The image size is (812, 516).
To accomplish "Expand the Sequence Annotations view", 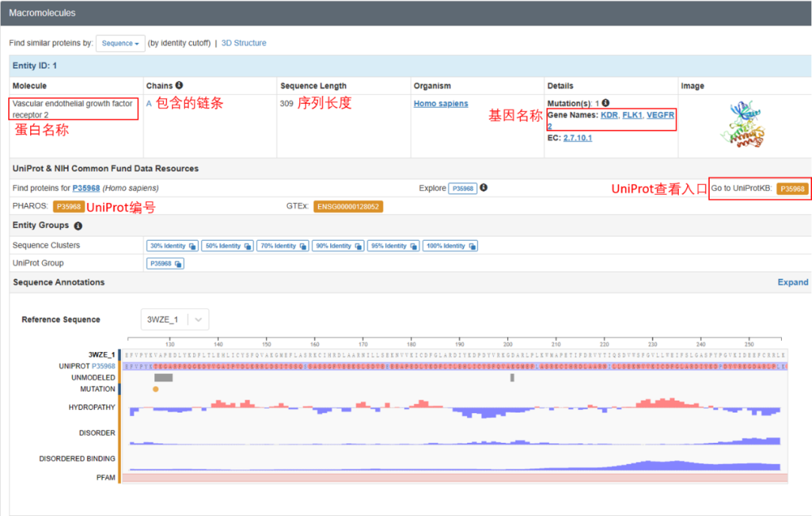I will coord(793,282).
